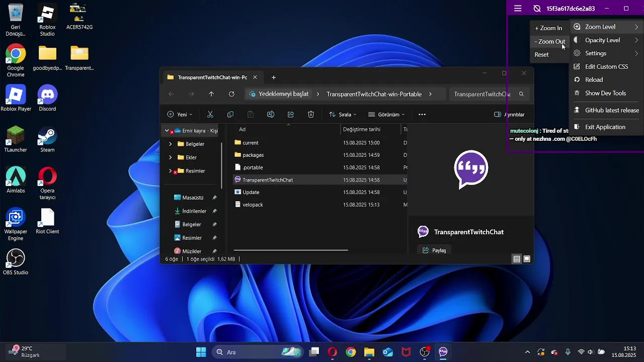Expand the Settings submenu

pyautogui.click(x=607, y=53)
